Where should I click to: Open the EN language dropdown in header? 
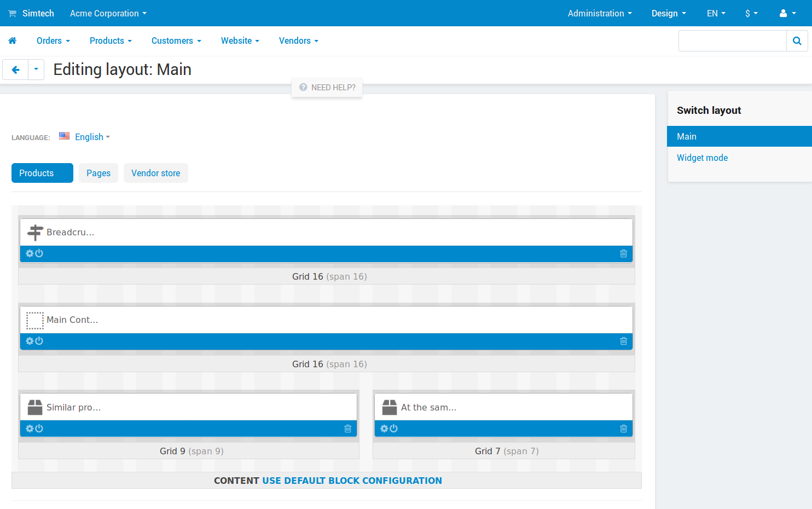(716, 13)
